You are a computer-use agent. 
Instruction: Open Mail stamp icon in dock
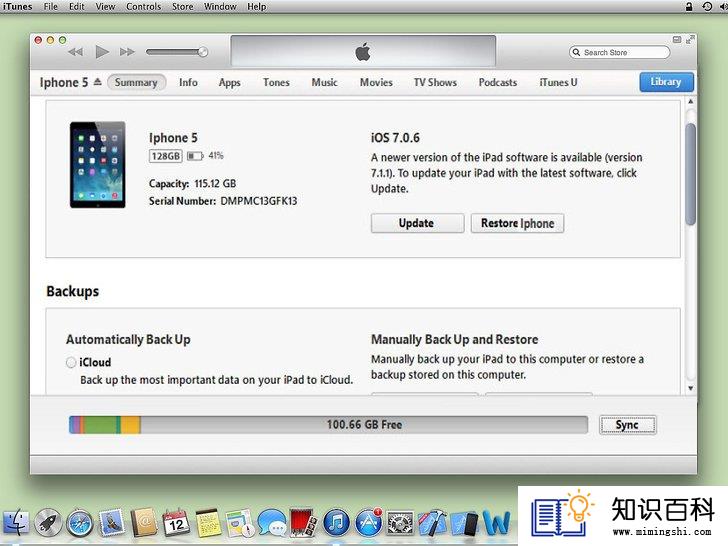pos(112,522)
